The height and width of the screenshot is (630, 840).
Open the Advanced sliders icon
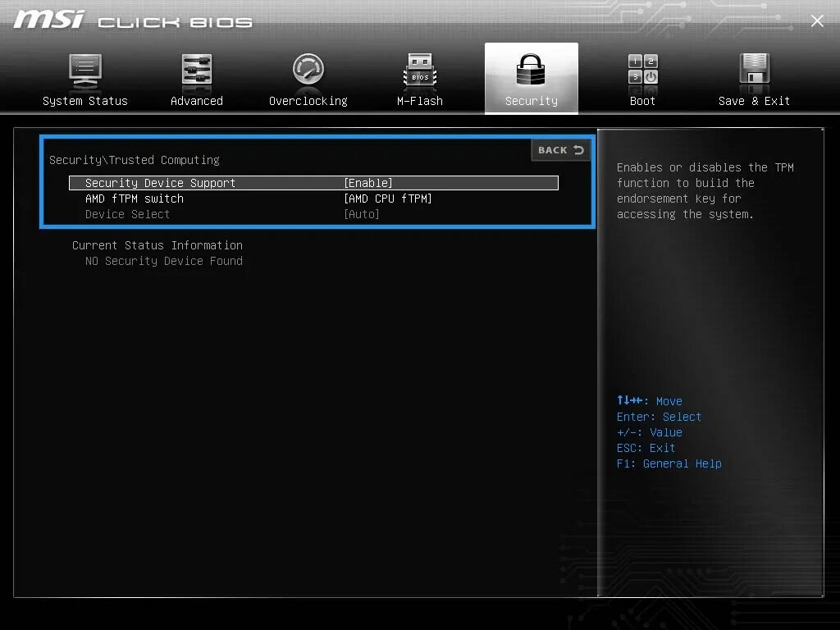point(197,70)
